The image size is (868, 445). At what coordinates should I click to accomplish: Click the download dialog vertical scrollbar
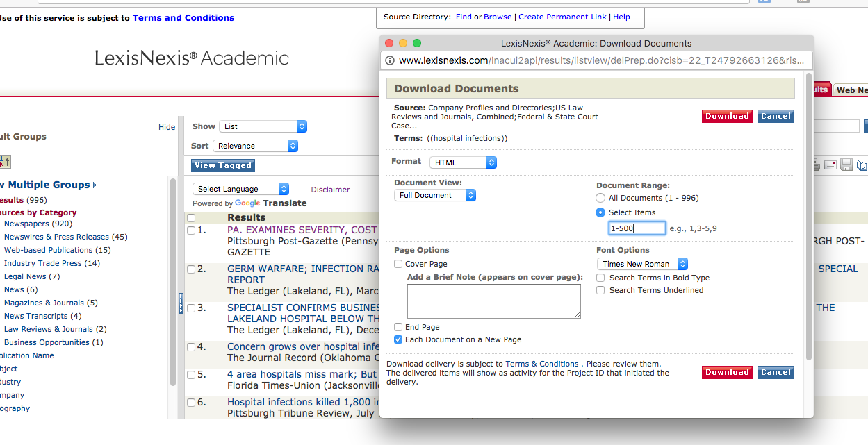808,215
